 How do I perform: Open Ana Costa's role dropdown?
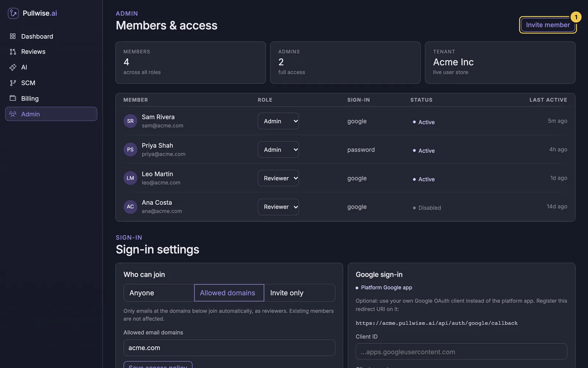click(278, 207)
